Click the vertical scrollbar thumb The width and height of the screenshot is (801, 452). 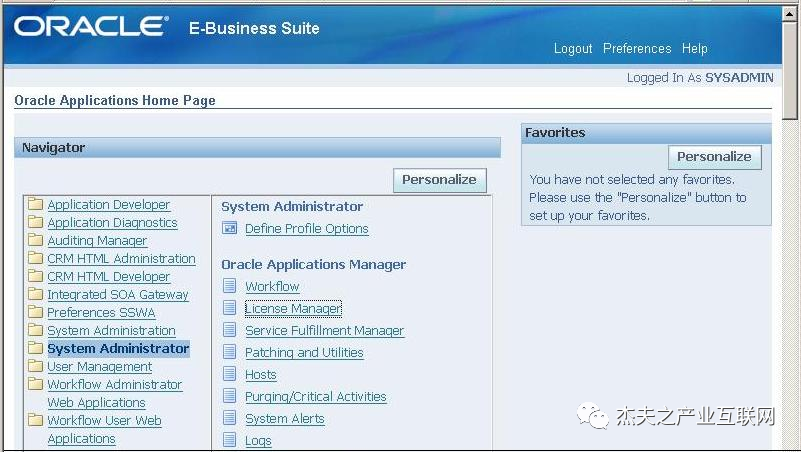click(x=789, y=70)
